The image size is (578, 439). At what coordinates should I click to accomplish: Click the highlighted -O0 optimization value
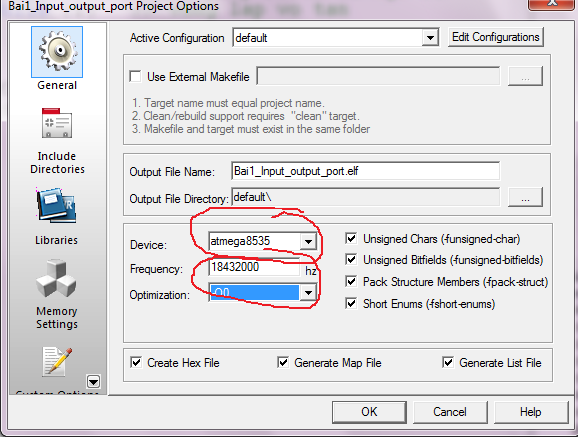255,293
